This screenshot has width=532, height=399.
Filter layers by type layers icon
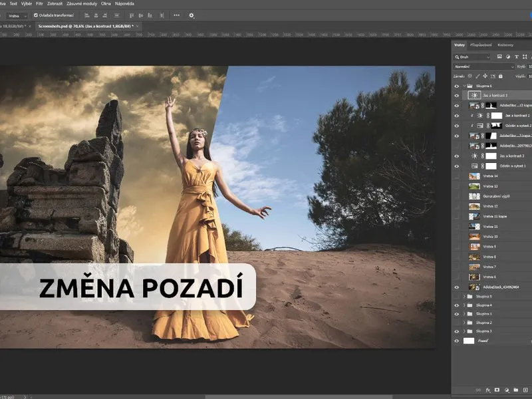517,57
